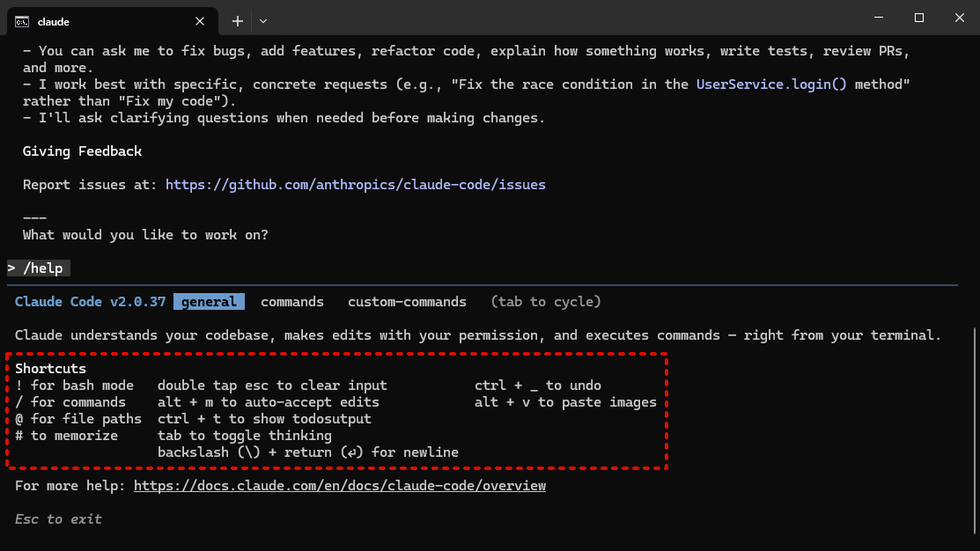Click the /help prompt input line
Viewport: 980px width, 551px height.
(39, 268)
